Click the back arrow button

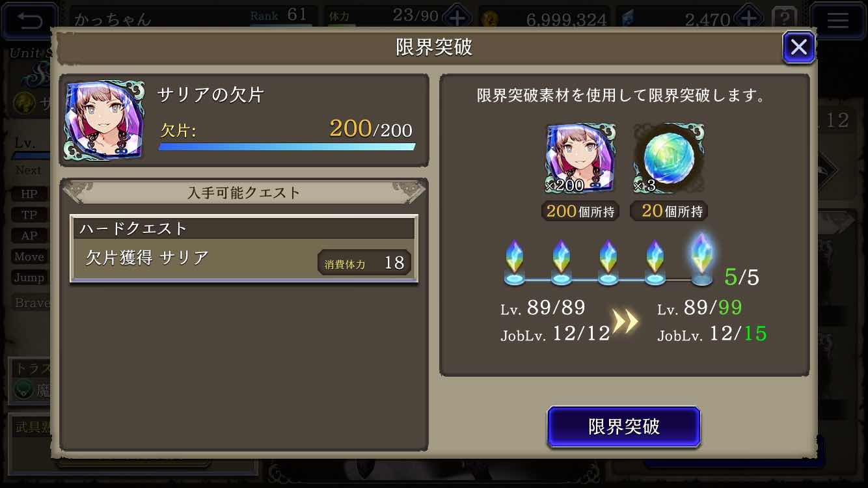[x=29, y=20]
